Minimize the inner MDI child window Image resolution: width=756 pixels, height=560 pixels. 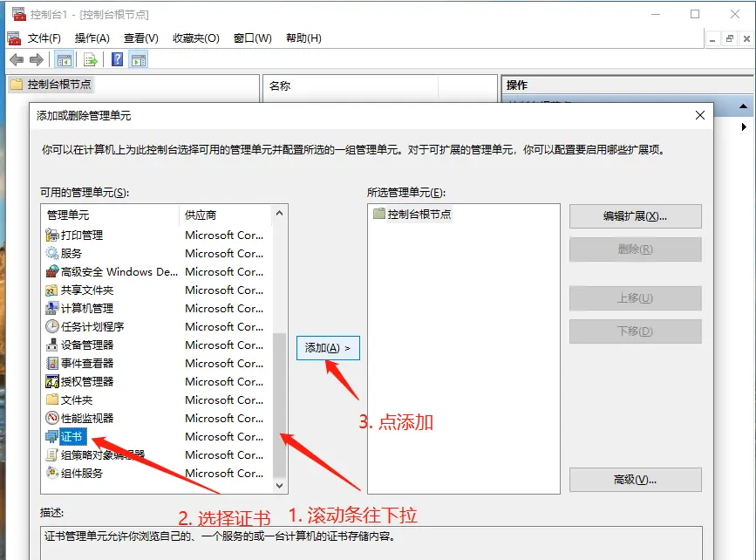(x=712, y=38)
